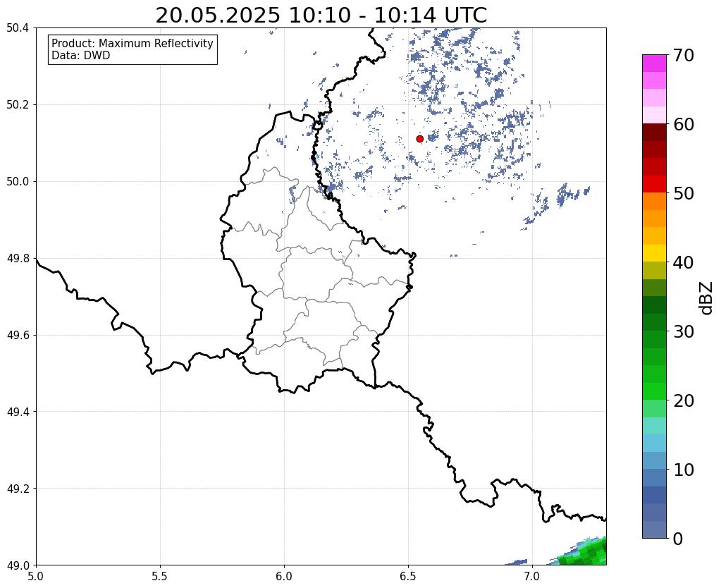
Task: Click the colorbar tick label 30
Action: (x=684, y=331)
